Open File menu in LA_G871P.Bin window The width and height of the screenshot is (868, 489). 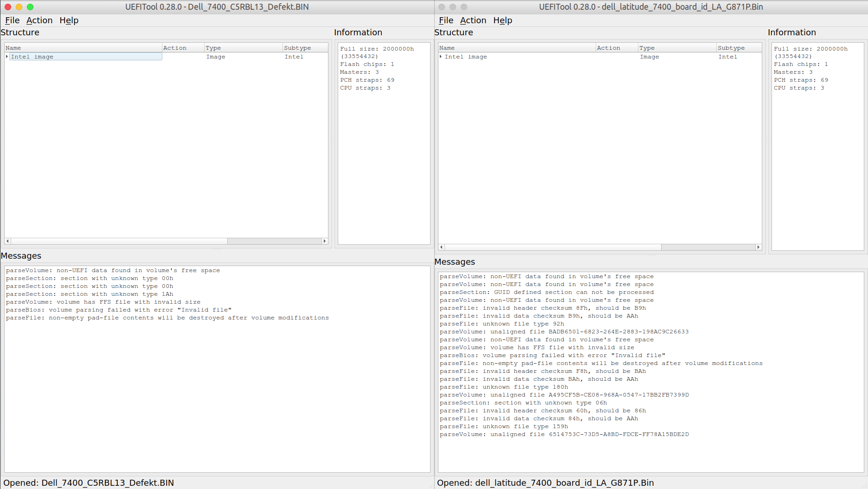coord(446,20)
